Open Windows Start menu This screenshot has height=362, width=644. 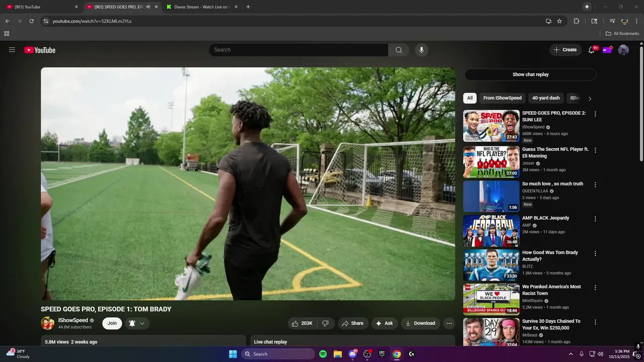(233, 354)
